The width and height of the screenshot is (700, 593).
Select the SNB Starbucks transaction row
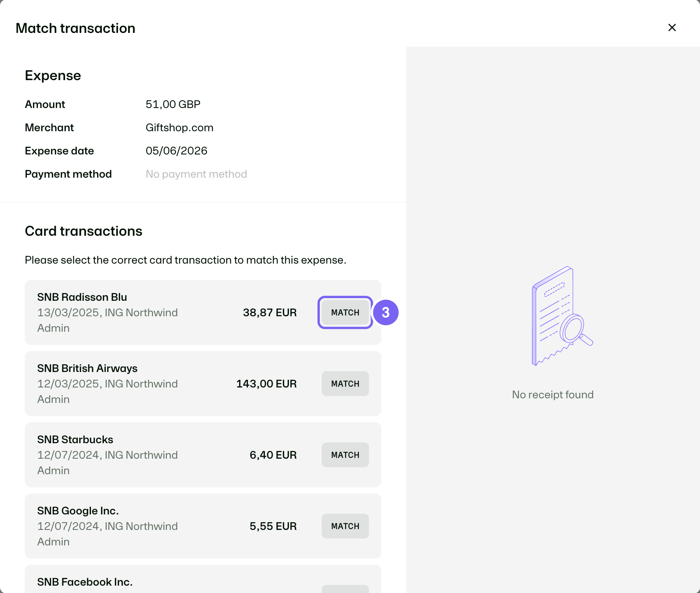click(203, 455)
